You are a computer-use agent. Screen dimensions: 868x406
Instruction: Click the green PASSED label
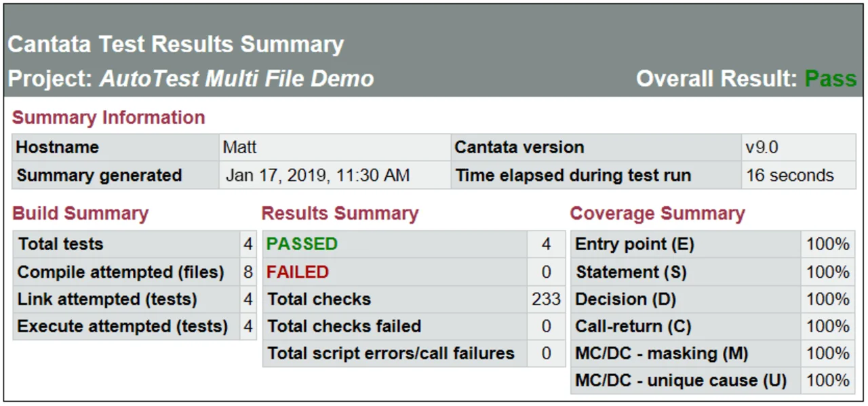(x=302, y=244)
